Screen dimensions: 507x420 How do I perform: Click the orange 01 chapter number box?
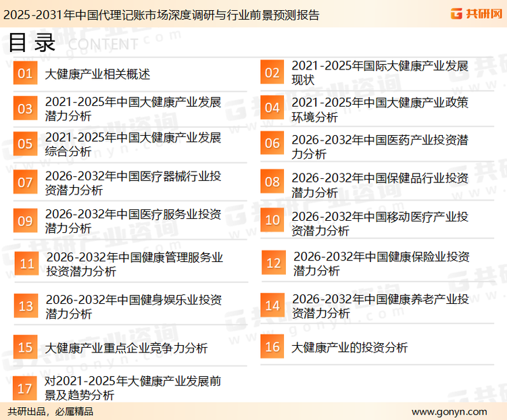25,73
